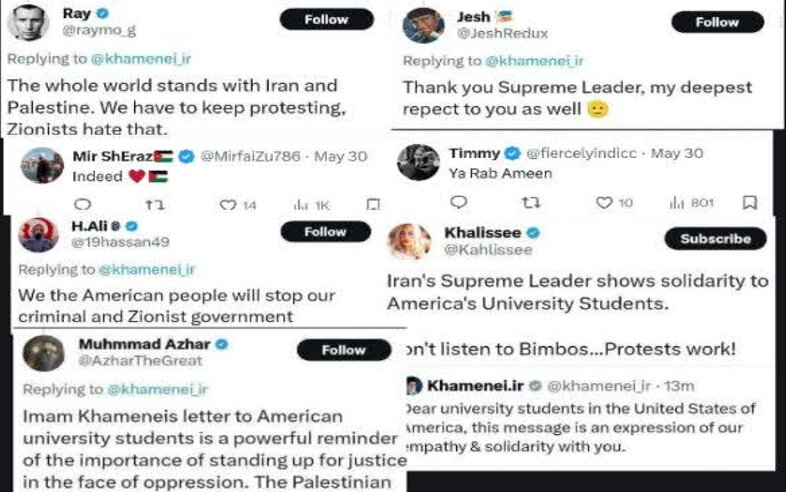Repost Mir SheRaz's 'Indeed' tweet
The height and width of the screenshot is (492, 786).
tap(156, 204)
